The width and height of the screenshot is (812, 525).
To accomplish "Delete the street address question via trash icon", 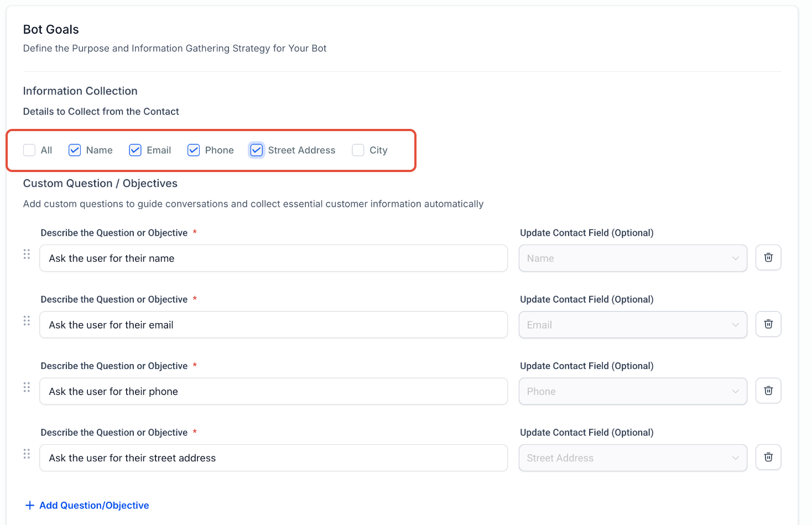I will click(768, 457).
